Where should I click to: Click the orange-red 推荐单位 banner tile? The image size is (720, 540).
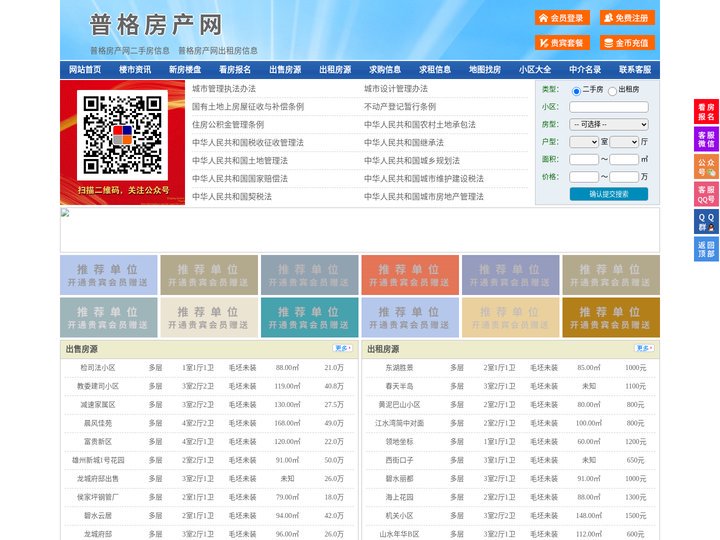tap(410, 275)
